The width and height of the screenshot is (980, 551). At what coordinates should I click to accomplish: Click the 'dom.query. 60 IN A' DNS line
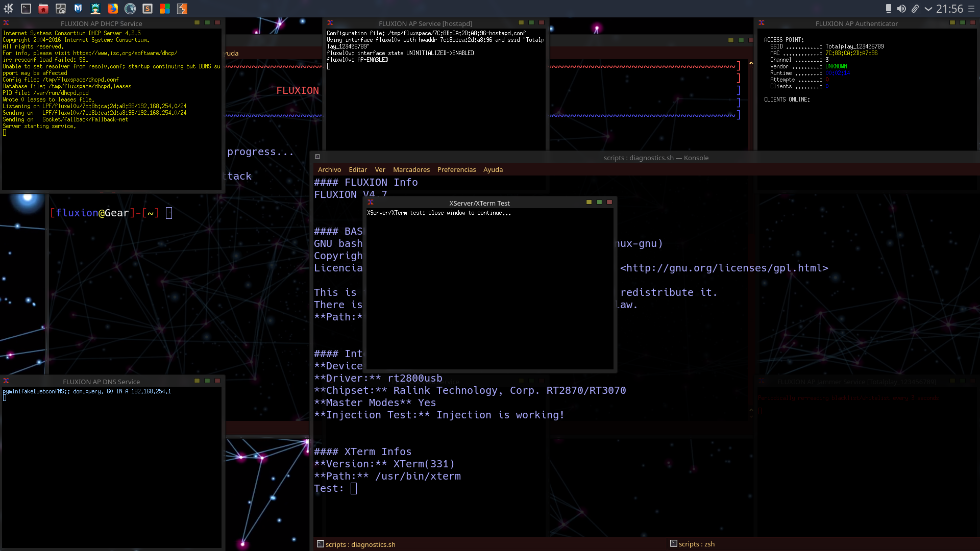[x=87, y=391]
